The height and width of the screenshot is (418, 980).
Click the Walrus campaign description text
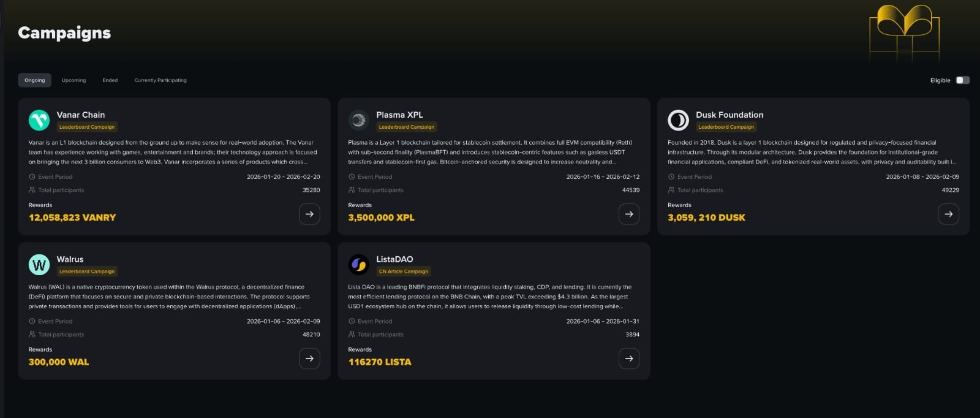point(167,297)
